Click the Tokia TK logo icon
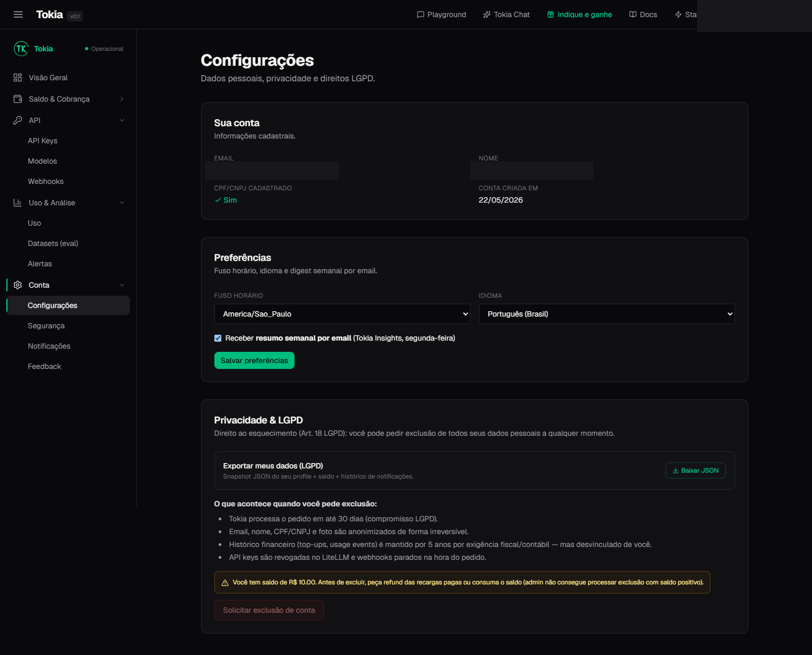Screen dimensions: 812x655 (x=21, y=49)
